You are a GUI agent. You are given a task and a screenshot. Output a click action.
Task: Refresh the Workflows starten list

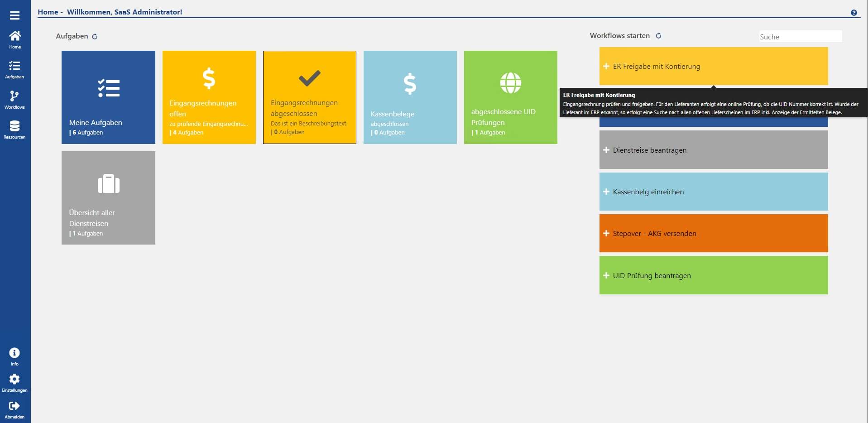(658, 36)
